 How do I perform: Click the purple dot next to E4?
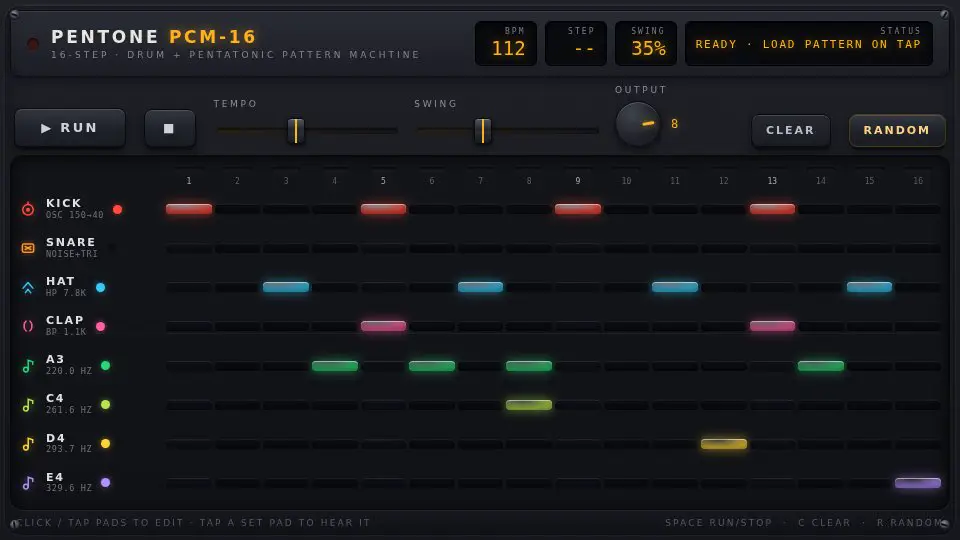coord(105,482)
